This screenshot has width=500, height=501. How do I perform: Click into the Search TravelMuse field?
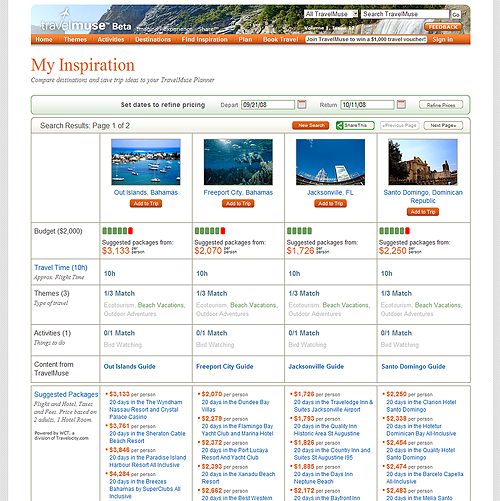pyautogui.click(x=405, y=14)
